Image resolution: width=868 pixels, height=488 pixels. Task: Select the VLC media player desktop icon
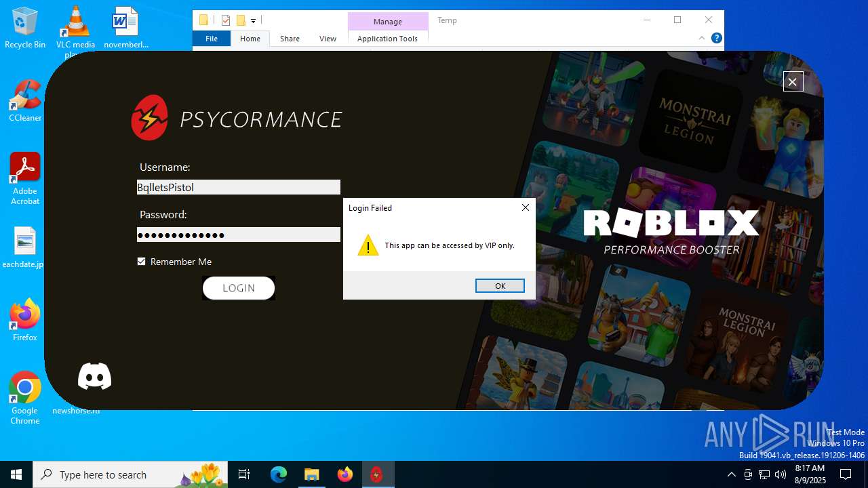click(75, 30)
